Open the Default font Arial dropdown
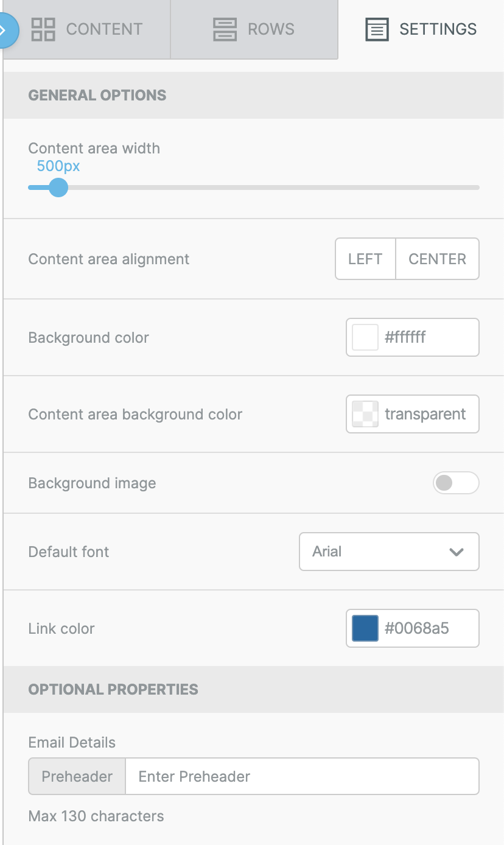504x845 pixels. (389, 552)
